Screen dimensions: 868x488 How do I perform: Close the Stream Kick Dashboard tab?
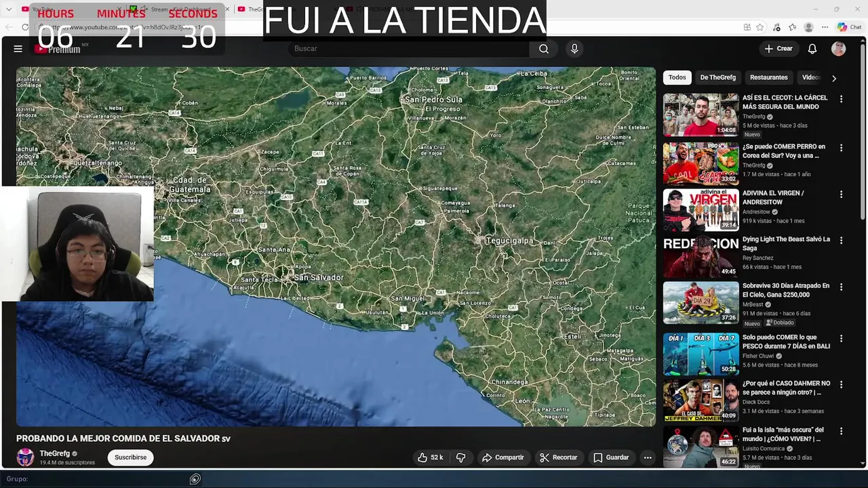click(226, 9)
